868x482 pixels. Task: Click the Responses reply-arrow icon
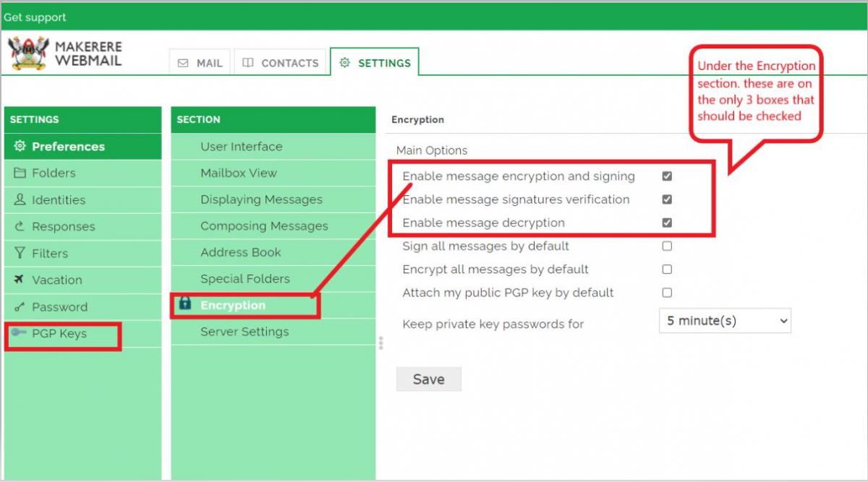pyautogui.click(x=20, y=226)
